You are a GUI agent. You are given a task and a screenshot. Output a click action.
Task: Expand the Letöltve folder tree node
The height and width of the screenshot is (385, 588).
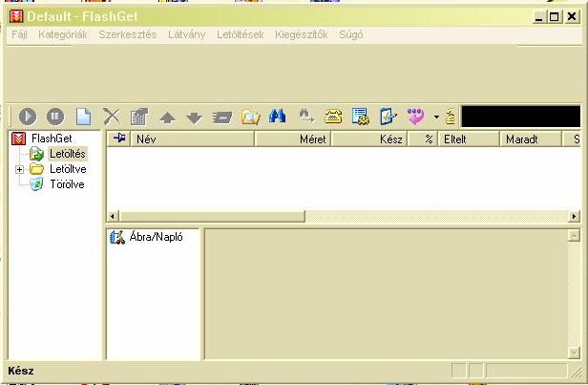19,170
